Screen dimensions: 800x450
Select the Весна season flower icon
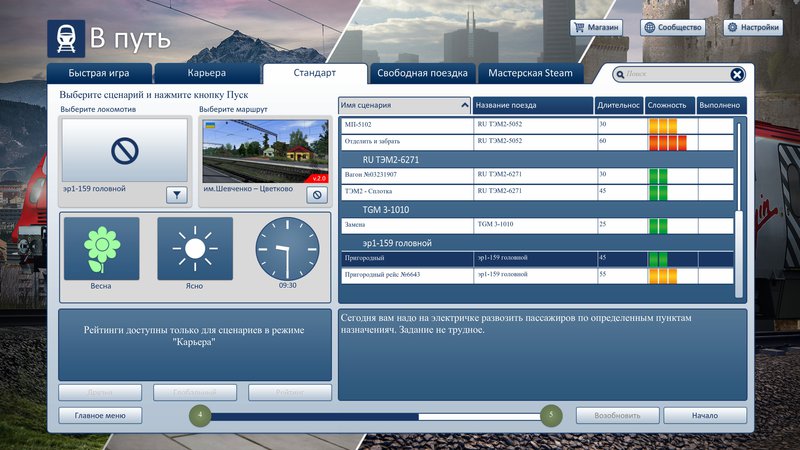coord(102,249)
